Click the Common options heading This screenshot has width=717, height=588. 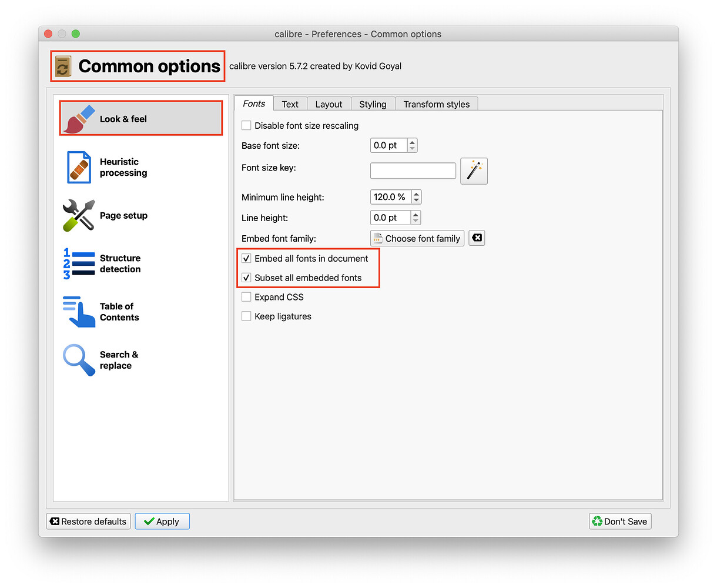149,66
